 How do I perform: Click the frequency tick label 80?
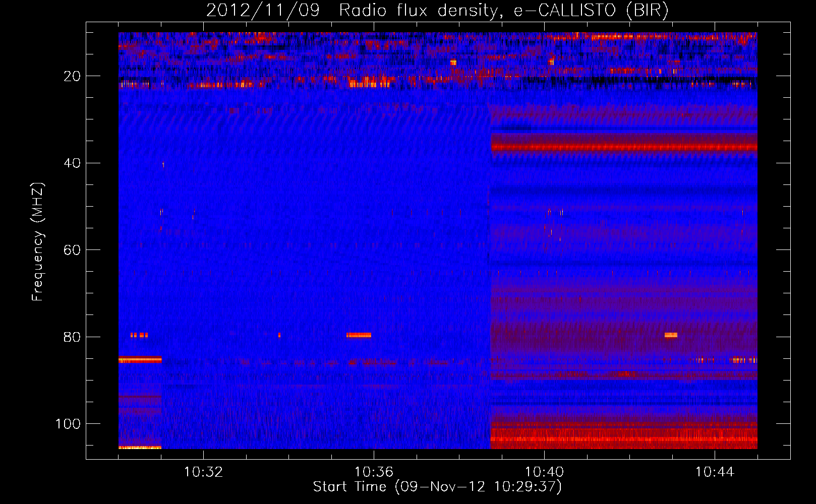click(x=72, y=337)
